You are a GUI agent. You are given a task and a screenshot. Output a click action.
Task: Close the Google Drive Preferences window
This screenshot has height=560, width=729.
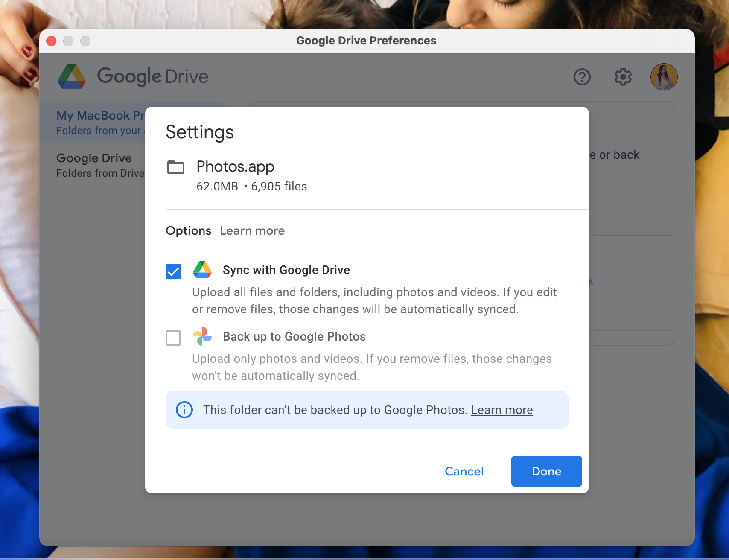click(x=51, y=41)
